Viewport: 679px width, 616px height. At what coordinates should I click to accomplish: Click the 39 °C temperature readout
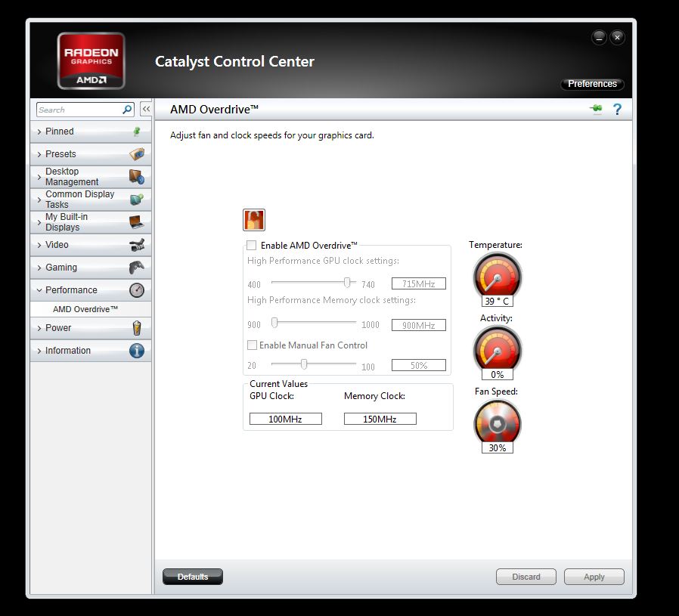(x=497, y=301)
